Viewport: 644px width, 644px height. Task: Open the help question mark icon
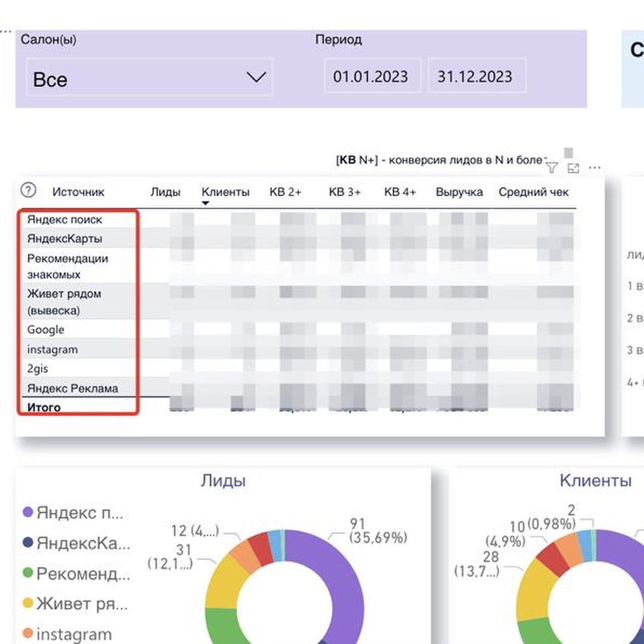click(29, 190)
